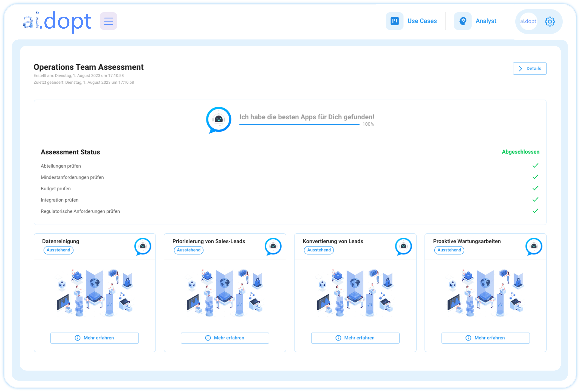The image size is (580, 392).
Task: Expand the Details chevron button
Action: pos(529,69)
